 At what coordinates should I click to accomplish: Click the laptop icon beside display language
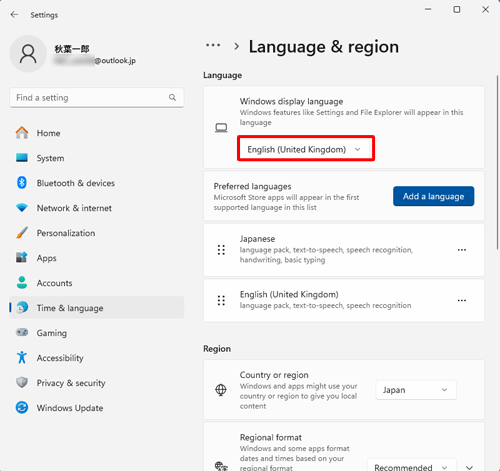point(221,128)
